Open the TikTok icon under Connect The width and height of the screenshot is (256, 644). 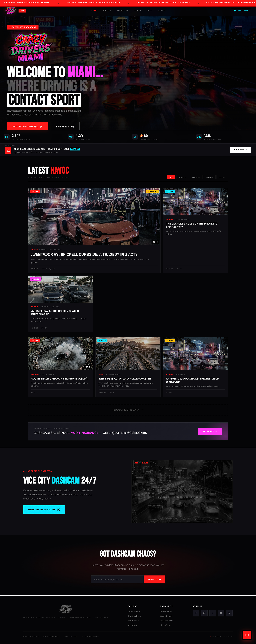(x=213, y=613)
